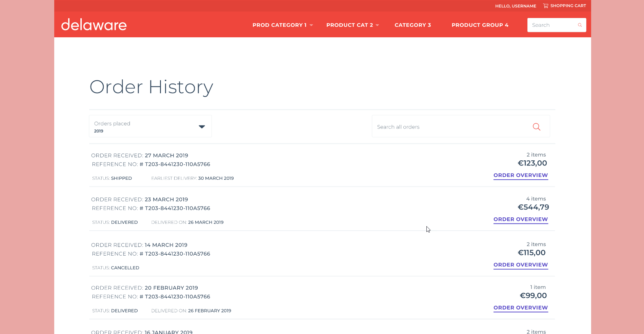644x334 pixels.
Task: Click the shopping cart icon
Action: click(545, 6)
